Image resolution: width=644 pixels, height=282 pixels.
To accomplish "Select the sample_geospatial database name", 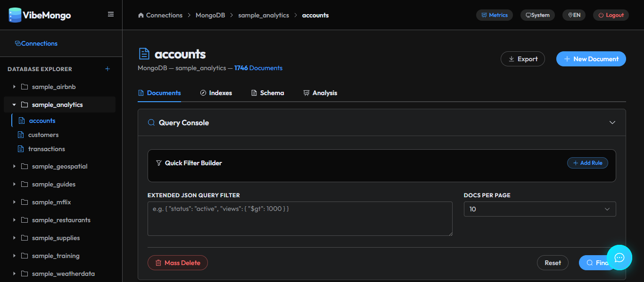I will pyautogui.click(x=60, y=166).
